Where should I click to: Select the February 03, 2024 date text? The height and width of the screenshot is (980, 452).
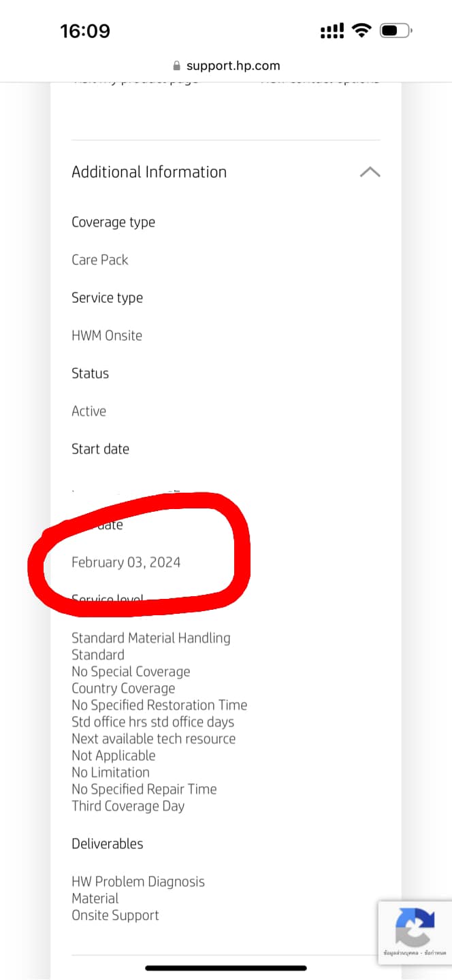pyautogui.click(x=126, y=562)
